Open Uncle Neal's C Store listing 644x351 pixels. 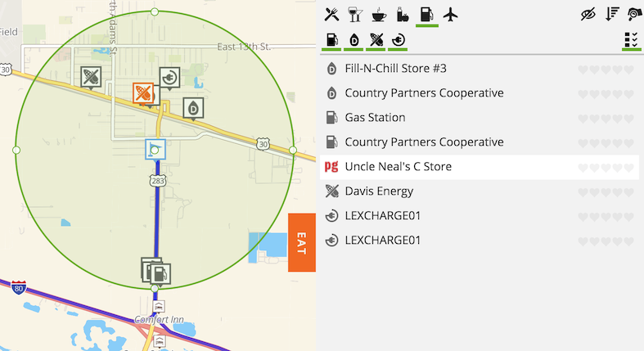click(399, 167)
